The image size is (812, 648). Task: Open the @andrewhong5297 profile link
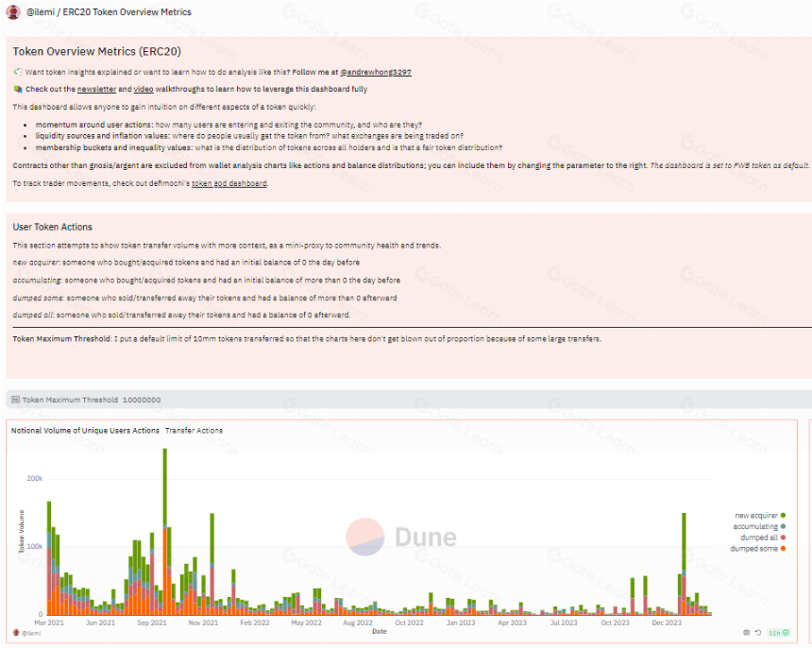click(376, 72)
